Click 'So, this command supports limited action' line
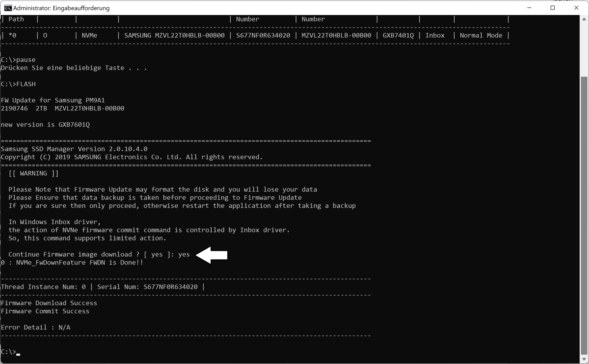 87,238
